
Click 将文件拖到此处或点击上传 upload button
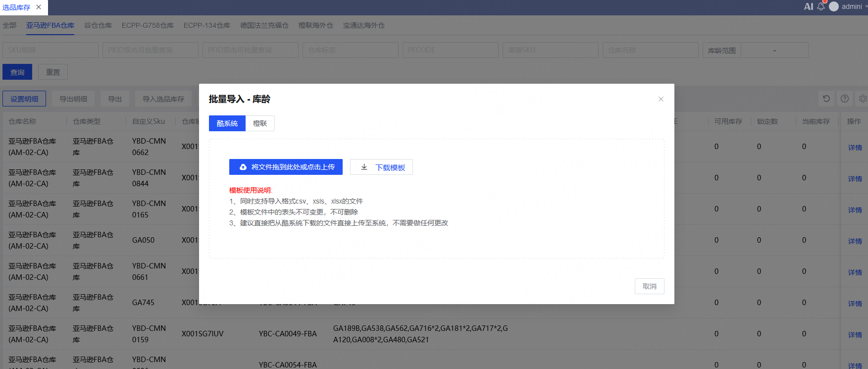click(286, 167)
